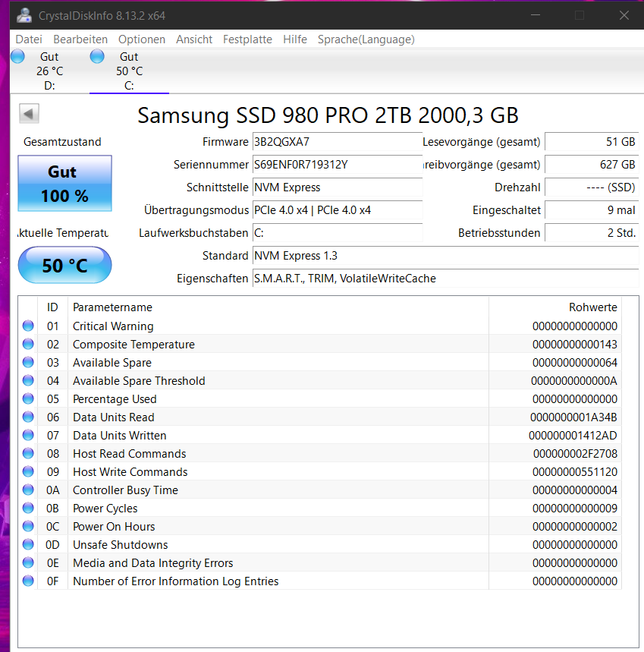Click the Betriebsstunden value 2 Std.
This screenshot has height=652, width=644.
[592, 233]
